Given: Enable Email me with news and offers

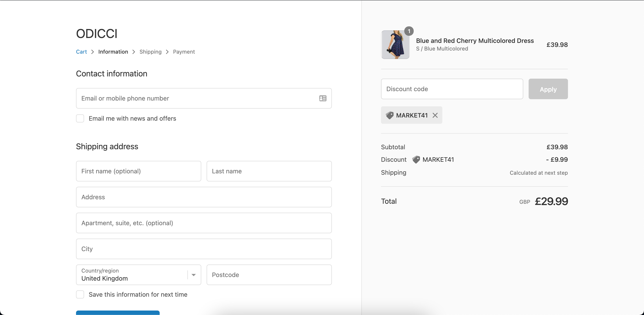Looking at the screenshot, I should 80,118.
